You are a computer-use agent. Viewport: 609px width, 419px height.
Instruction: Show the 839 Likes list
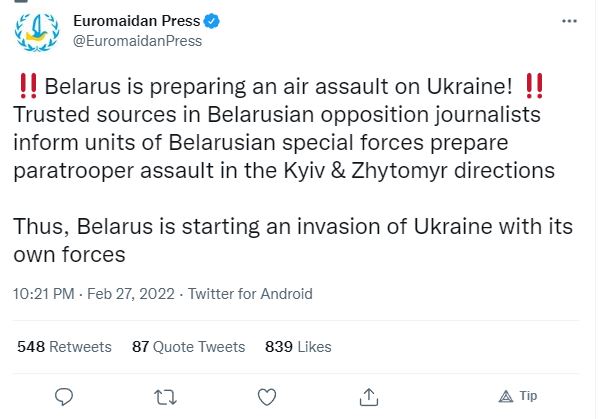click(x=298, y=347)
